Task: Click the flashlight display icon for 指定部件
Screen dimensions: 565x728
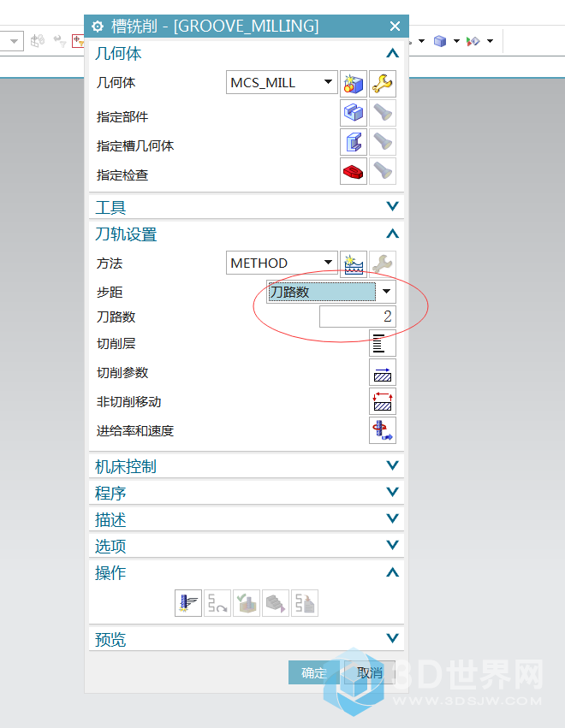Action: point(383,113)
